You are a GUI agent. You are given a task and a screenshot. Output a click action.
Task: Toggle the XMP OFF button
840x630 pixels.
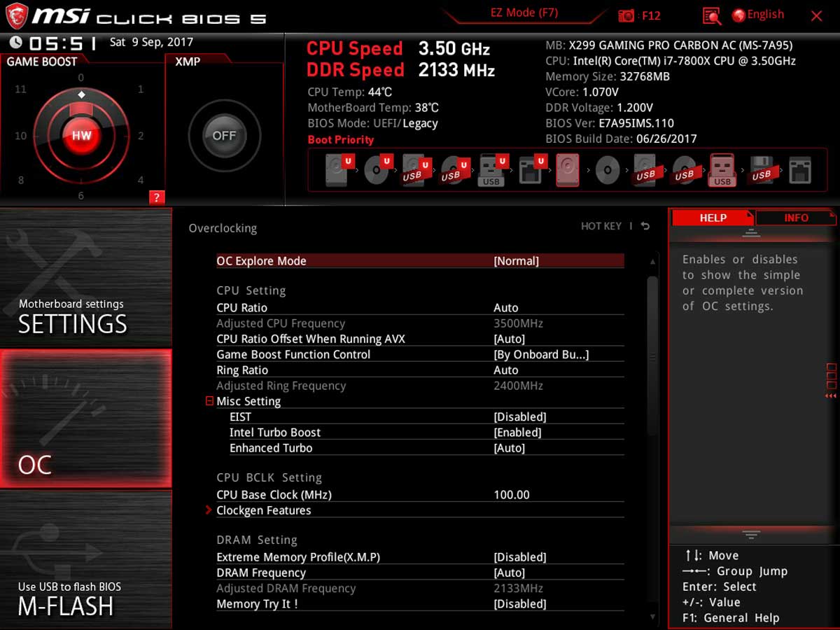point(224,136)
